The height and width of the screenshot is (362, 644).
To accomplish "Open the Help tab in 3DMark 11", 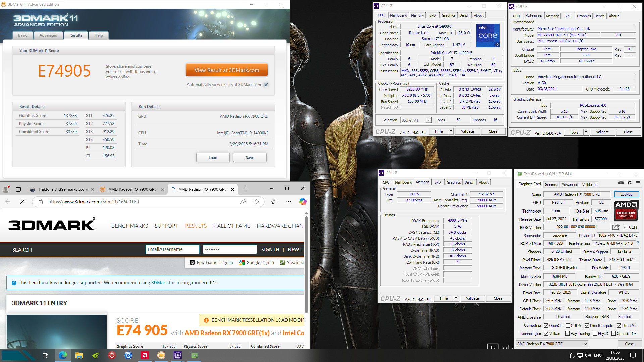I will coord(99,35).
